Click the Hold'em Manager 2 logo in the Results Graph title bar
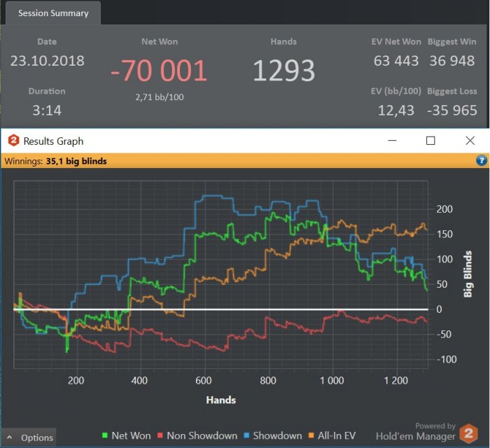490x448 pixels. pos(13,141)
